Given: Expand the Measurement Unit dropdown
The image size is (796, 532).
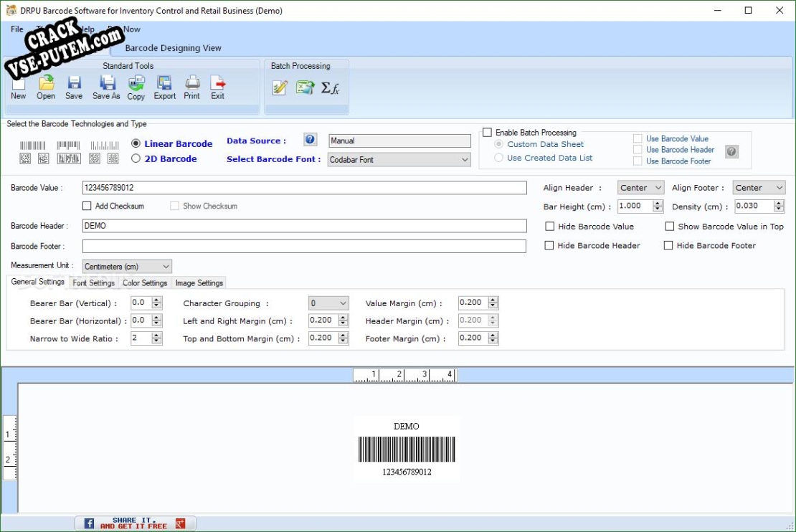Looking at the screenshot, I should tap(127, 267).
